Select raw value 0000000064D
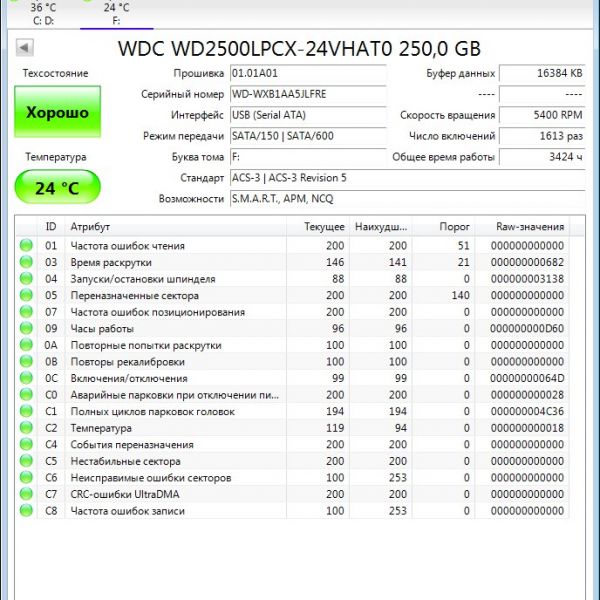Viewport: 600px width, 600px height. pyautogui.click(x=527, y=378)
